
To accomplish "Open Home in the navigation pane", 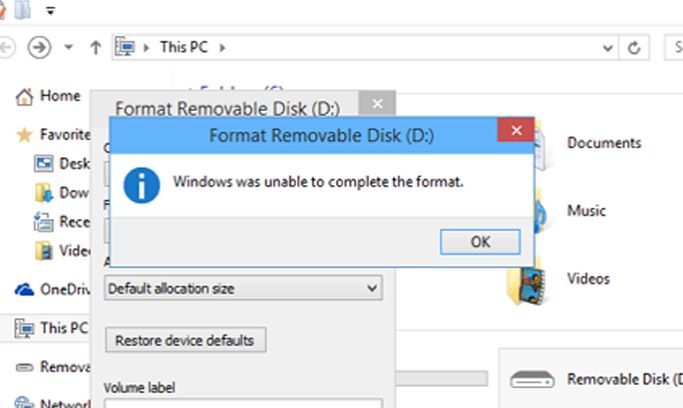I will point(60,96).
